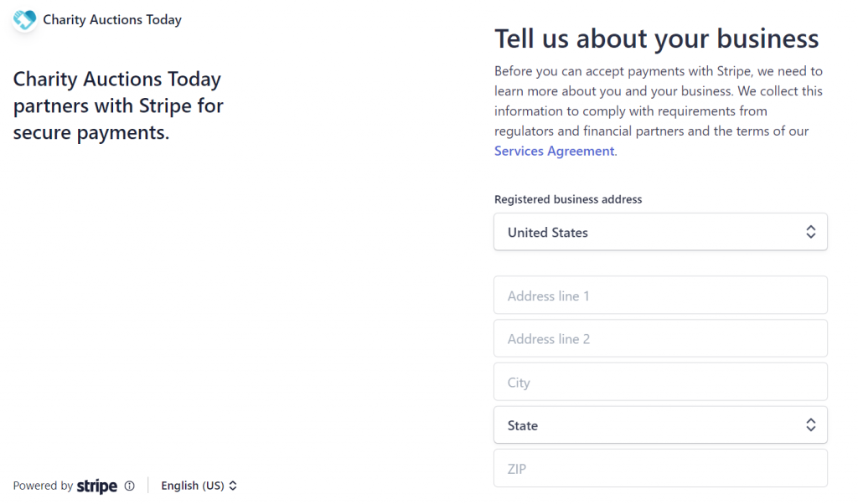858x504 pixels.
Task: Click the Registered business address label
Action: pos(568,199)
